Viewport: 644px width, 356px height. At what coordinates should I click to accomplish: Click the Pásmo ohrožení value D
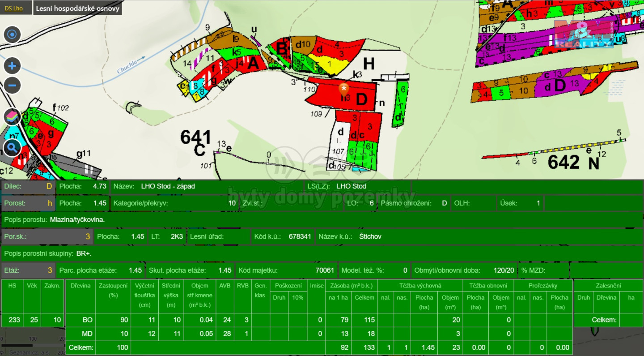[x=444, y=203]
